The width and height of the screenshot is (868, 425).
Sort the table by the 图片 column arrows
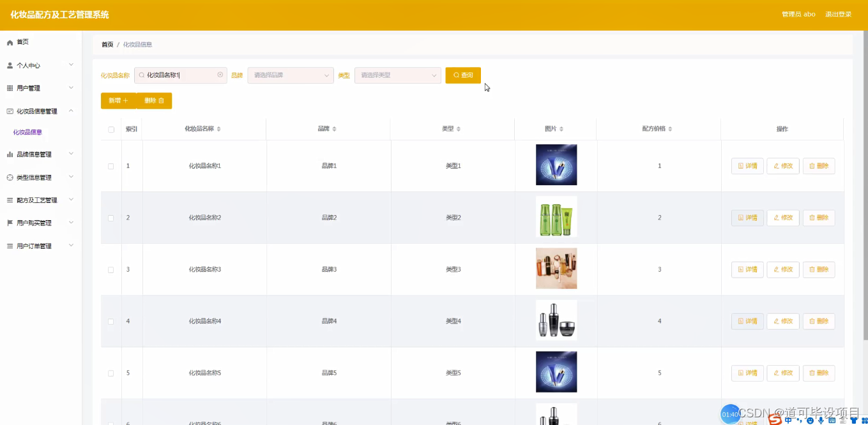[x=561, y=129]
